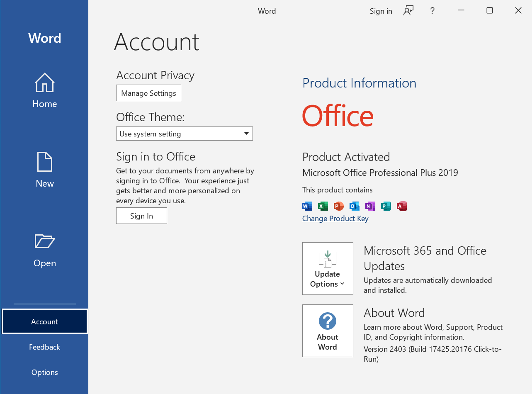The width and height of the screenshot is (532, 394).
Task: Select New in the left sidebar
Action: tap(44, 170)
